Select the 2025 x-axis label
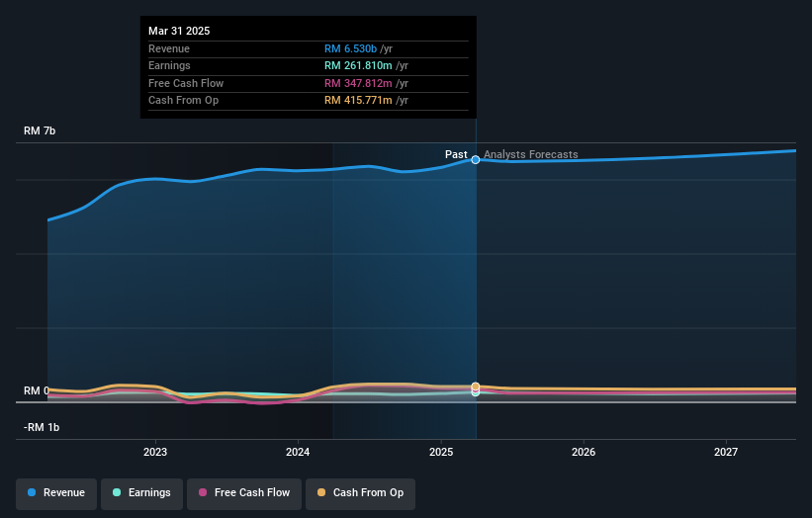Screen dimensions: 812x518 tap(441, 453)
